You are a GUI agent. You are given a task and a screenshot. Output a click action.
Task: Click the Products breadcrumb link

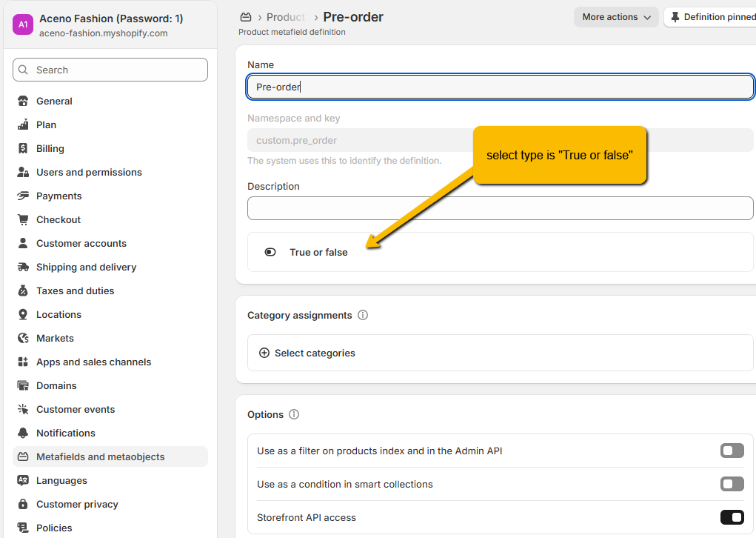click(x=286, y=17)
